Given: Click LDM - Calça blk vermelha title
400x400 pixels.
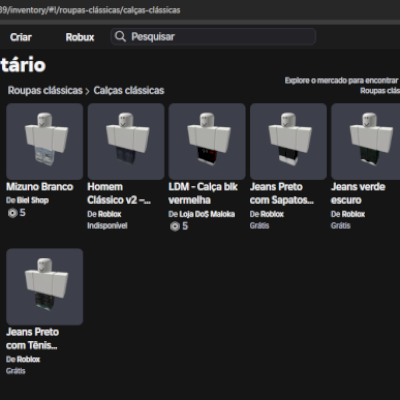Looking at the screenshot, I should (x=203, y=193).
